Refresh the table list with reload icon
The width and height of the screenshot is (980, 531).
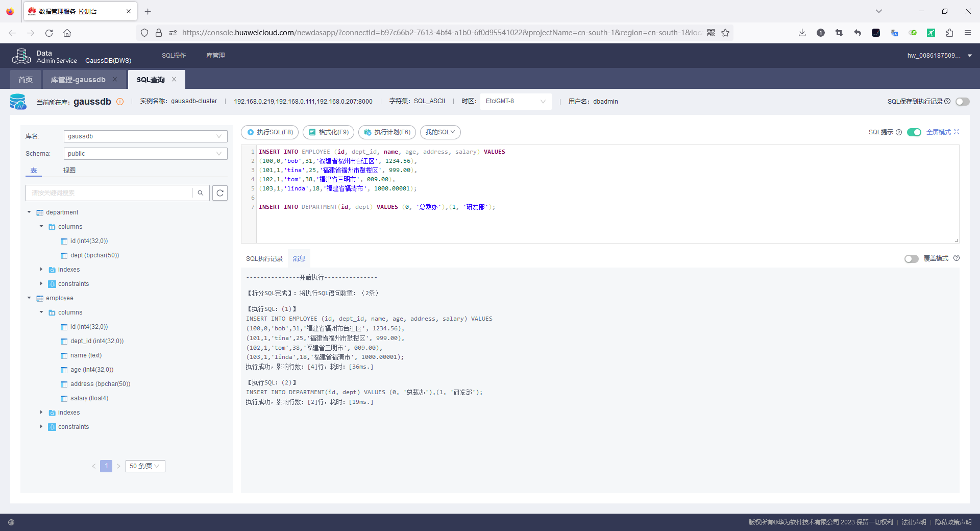tap(220, 193)
